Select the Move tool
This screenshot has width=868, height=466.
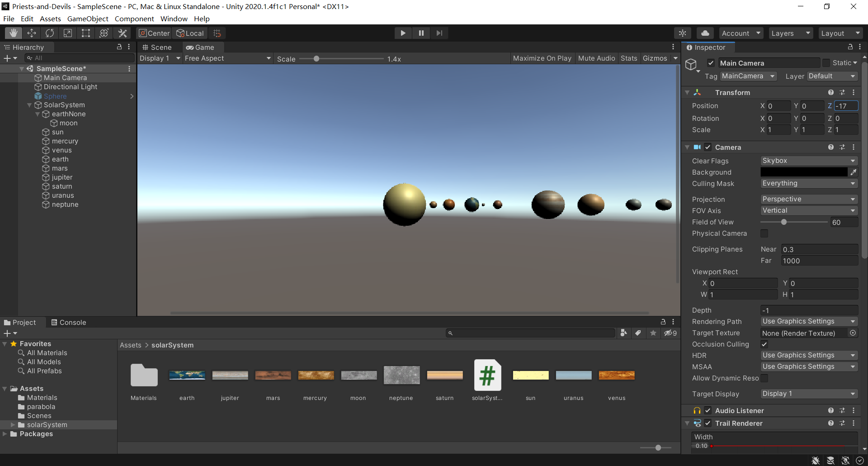coord(32,33)
